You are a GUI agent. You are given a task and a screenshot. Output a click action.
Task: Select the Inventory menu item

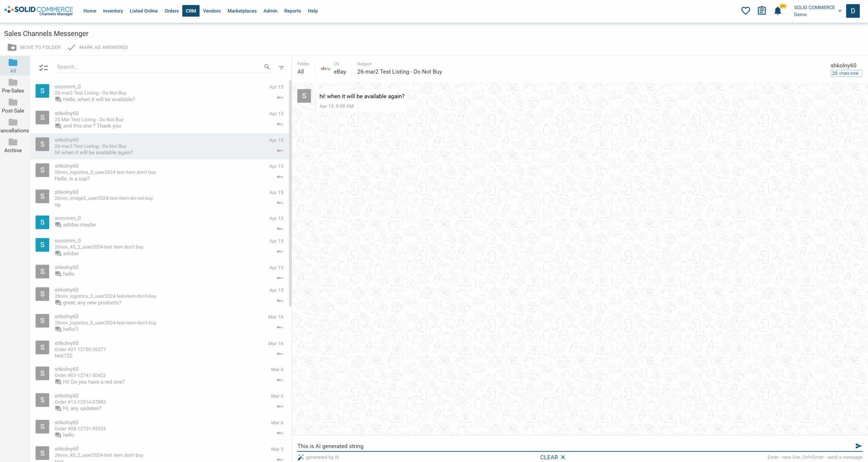click(113, 11)
